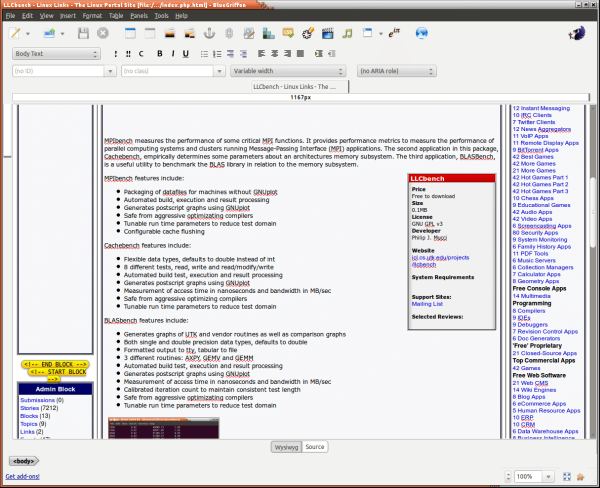Image resolution: width=600 pixels, height=488 pixels.
Task: Switch to Wysiwyg view
Action: [286, 447]
